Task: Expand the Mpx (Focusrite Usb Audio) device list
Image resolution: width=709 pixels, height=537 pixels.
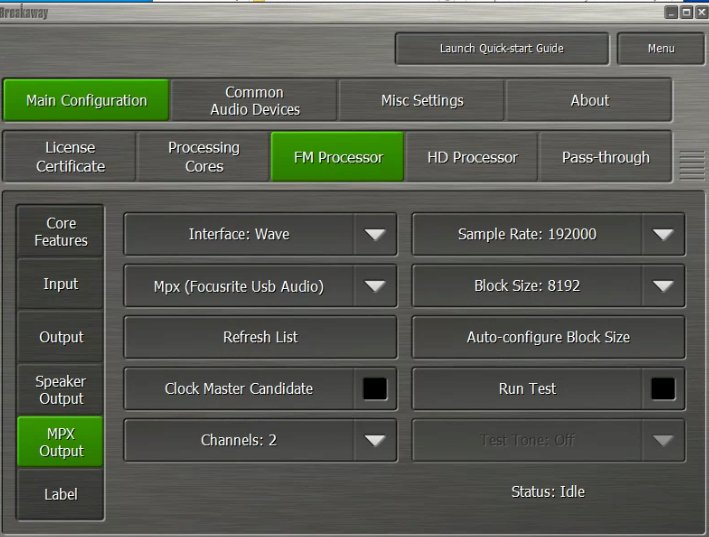Action: coord(374,286)
